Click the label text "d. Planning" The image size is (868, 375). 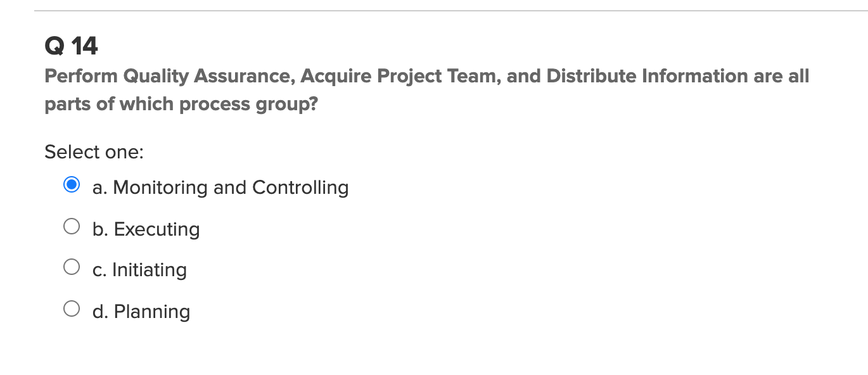141,311
